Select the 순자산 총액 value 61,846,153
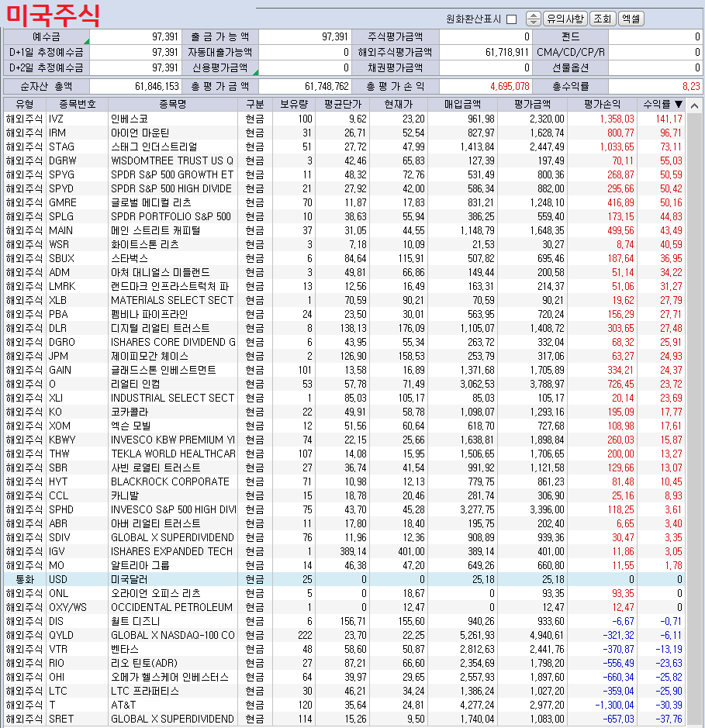 (135, 86)
